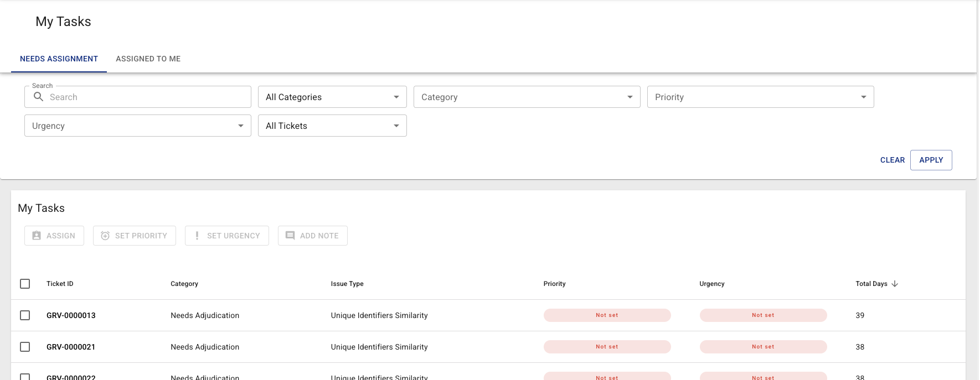The width and height of the screenshot is (980, 380).
Task: Click the Not set urgency chip for GRV-0000021
Action: pos(764,347)
